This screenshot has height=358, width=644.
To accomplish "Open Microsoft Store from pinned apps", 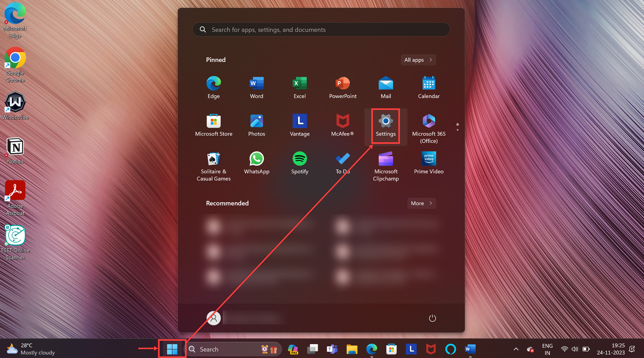I will (x=214, y=125).
